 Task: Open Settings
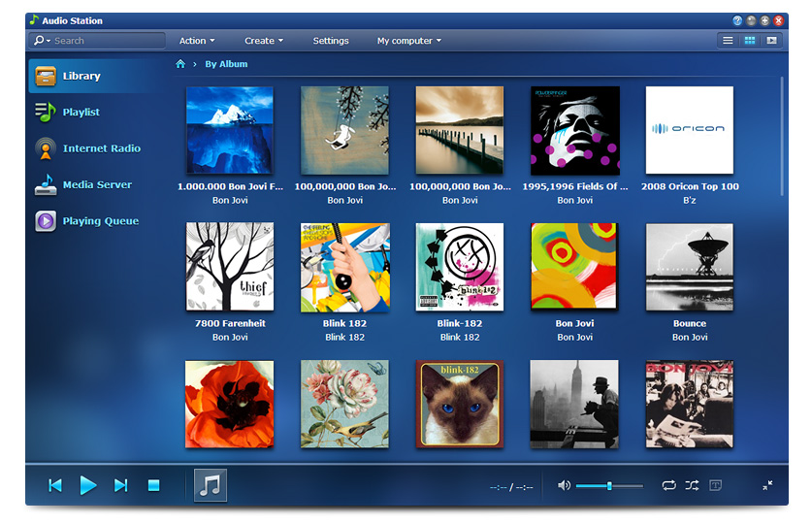point(331,41)
